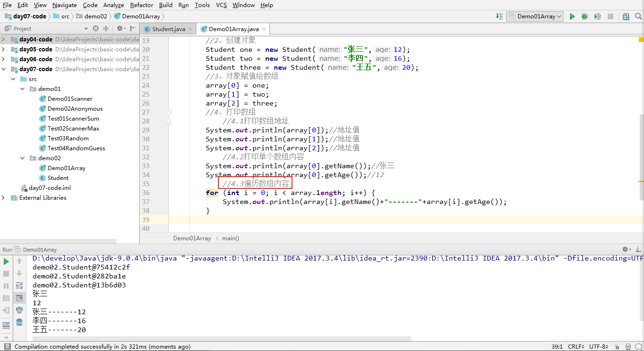644x351 pixels.
Task: Close the Student.java tab
Action: click(191, 29)
